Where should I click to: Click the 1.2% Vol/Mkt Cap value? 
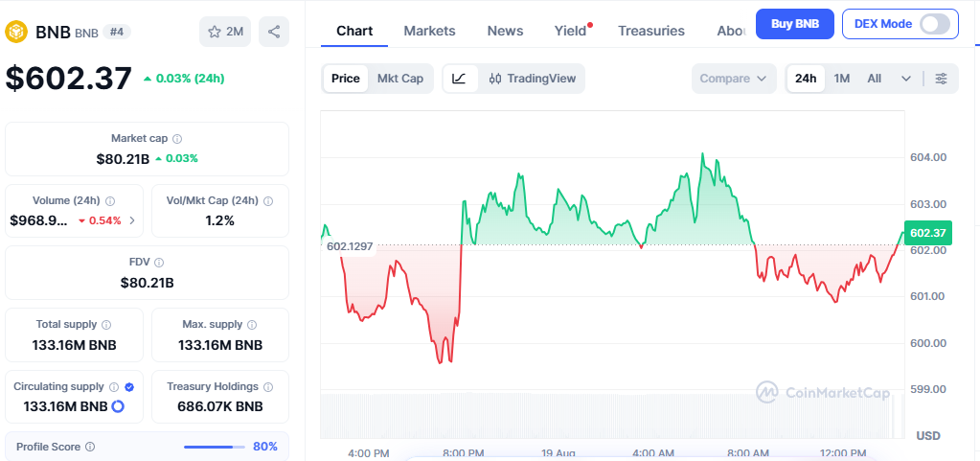[220, 220]
